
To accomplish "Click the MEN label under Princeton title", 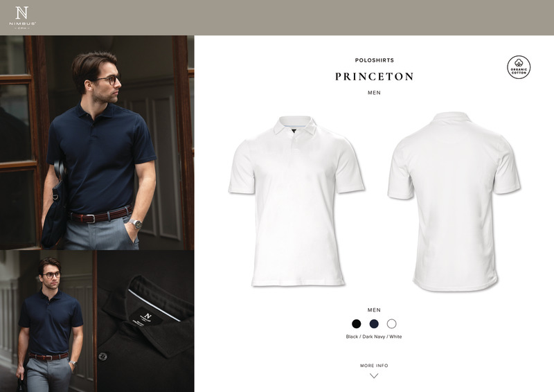I will pos(374,93).
